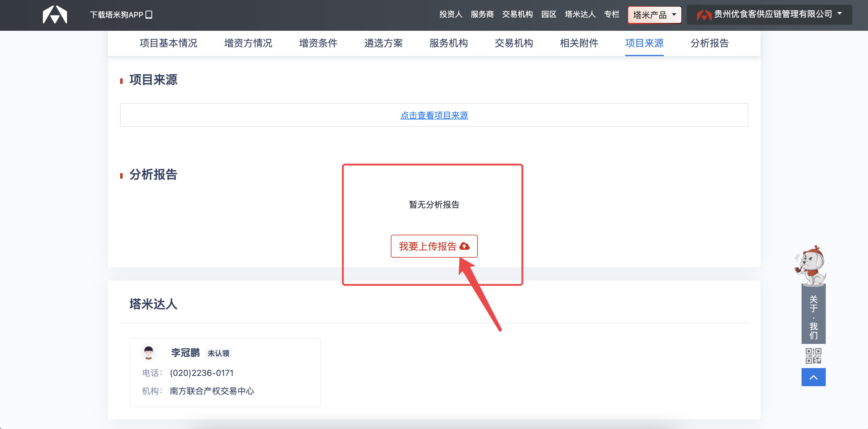Go to the 服务机构 tab
The height and width of the screenshot is (429, 868).
(x=448, y=43)
